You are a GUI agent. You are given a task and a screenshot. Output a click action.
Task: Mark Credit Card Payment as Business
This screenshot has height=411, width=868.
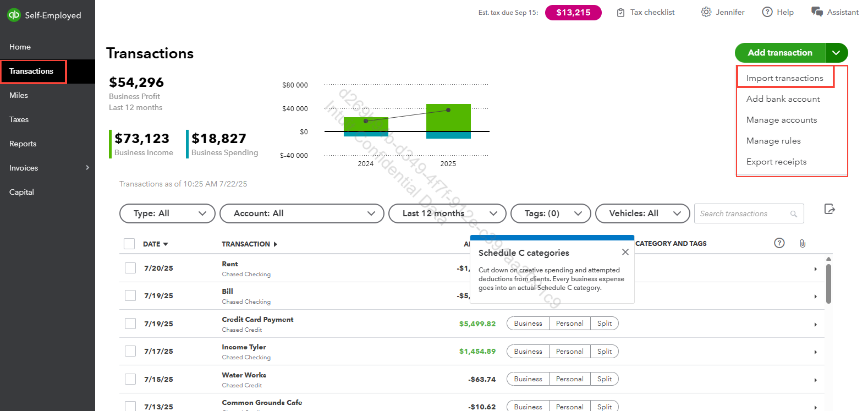(x=528, y=323)
